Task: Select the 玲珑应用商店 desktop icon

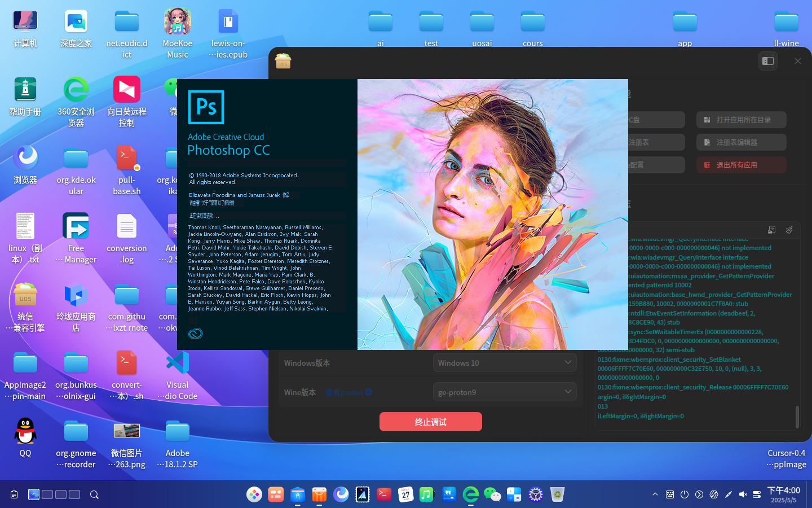Action: pos(76,307)
